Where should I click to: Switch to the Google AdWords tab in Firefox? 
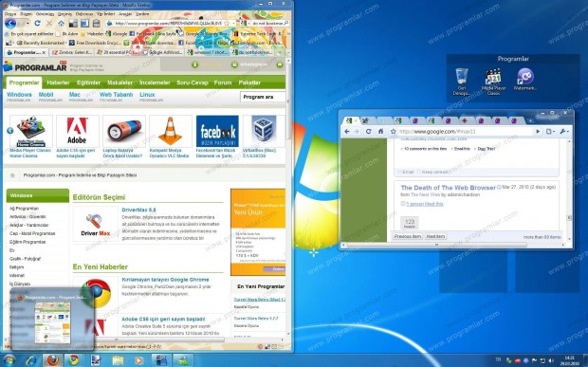coord(162,52)
